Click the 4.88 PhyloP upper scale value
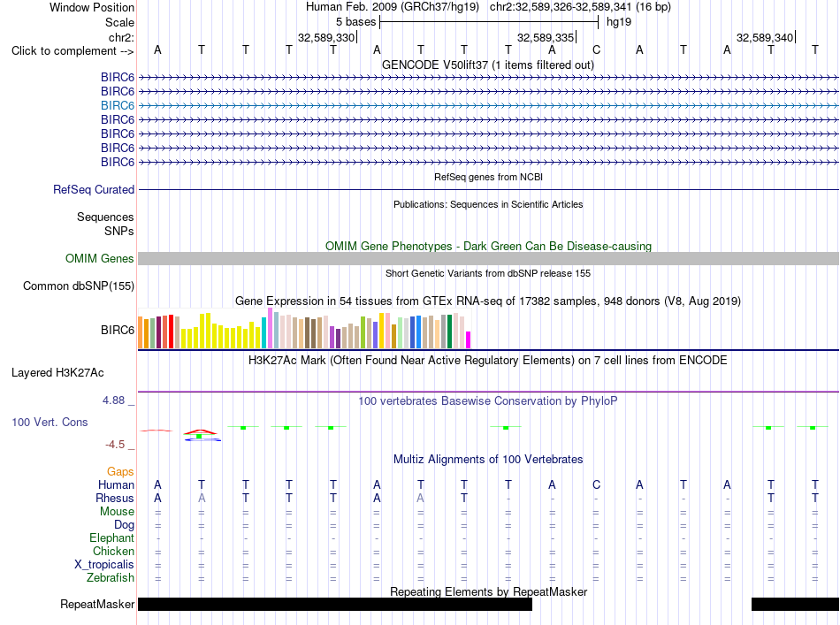Screen dimensions: 840x625 click(113, 400)
